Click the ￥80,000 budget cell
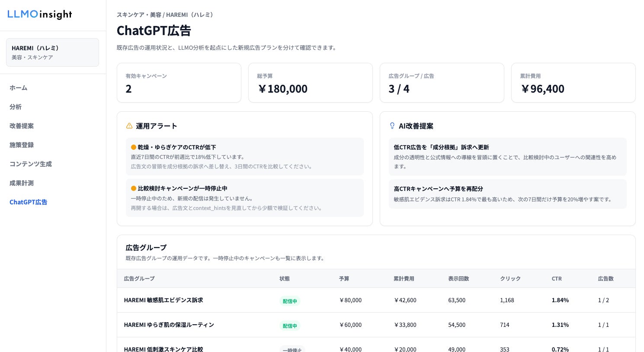The image size is (644, 352). 350,300
